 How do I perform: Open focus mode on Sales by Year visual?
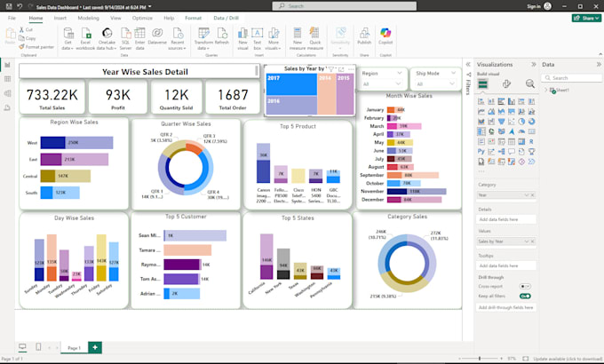(341, 69)
